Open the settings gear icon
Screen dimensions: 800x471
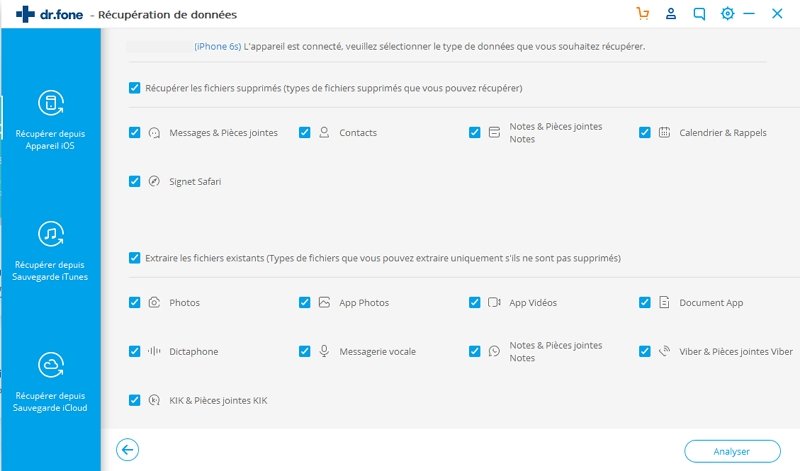tap(728, 14)
